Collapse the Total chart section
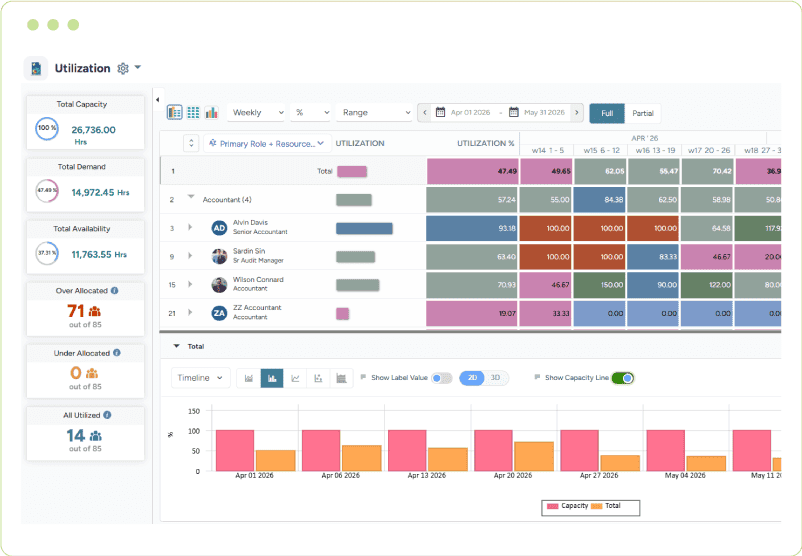The image size is (802, 556). (x=176, y=346)
